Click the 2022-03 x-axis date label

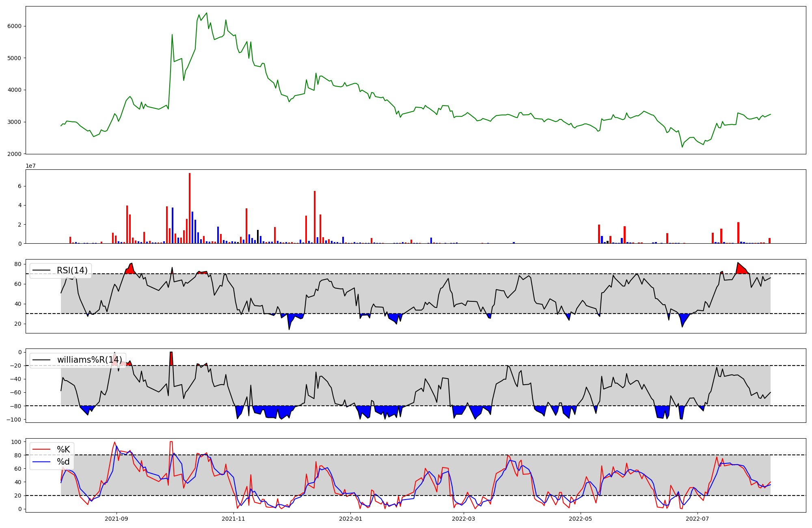click(463, 519)
